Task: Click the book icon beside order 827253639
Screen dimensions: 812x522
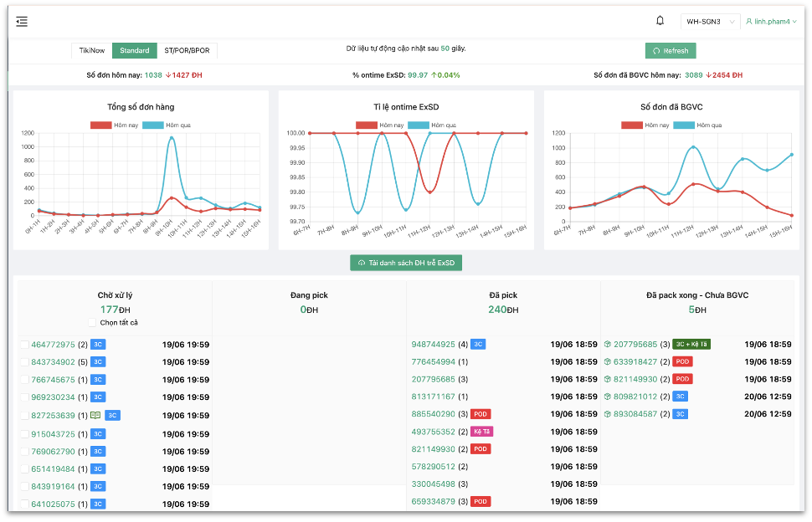Action: pyautogui.click(x=95, y=415)
